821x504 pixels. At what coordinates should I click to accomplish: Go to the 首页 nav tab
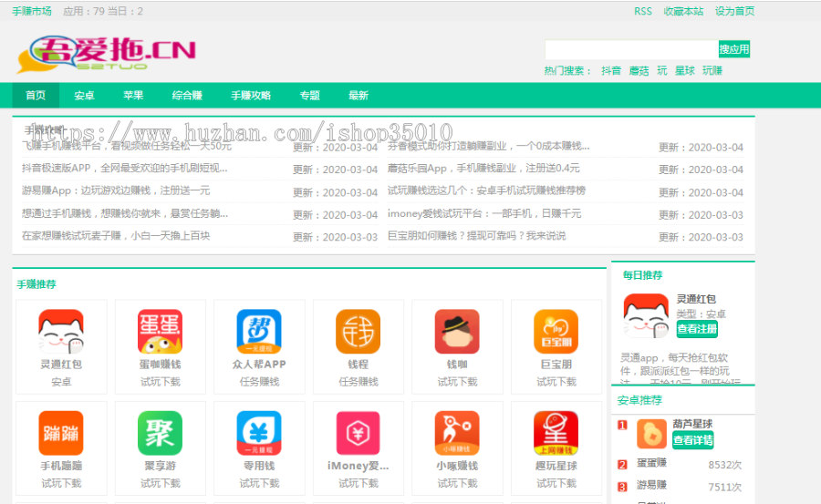36,96
